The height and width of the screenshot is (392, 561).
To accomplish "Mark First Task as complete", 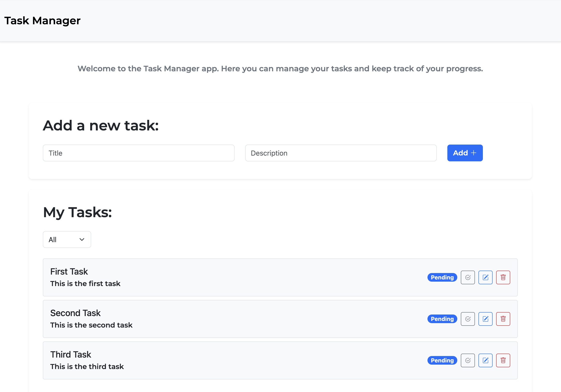I will pos(468,277).
